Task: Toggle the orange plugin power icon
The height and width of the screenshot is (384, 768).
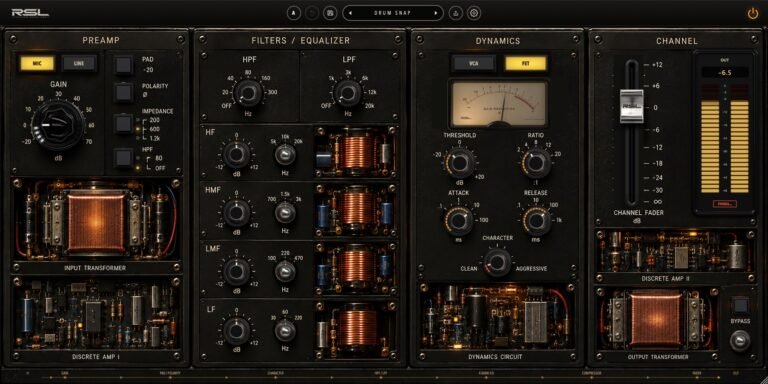Action: [753, 14]
